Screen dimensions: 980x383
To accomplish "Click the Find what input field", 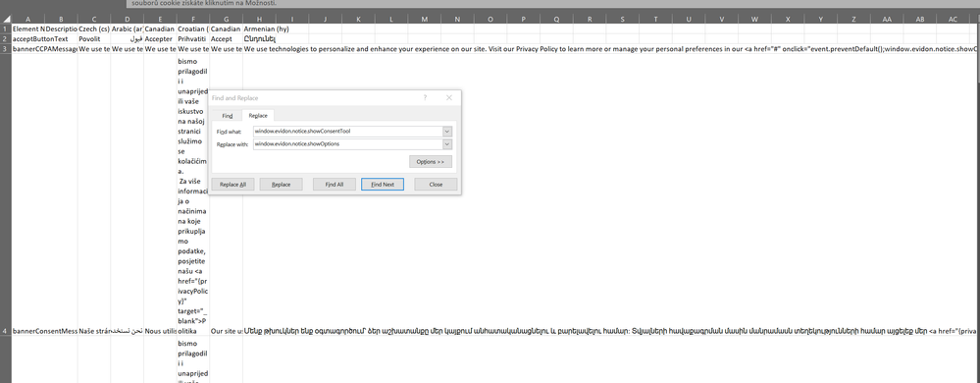I will (347, 131).
